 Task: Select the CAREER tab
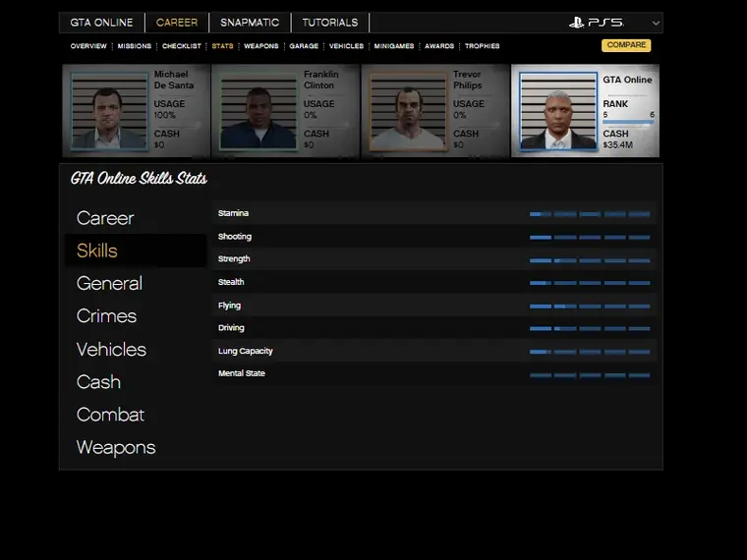tap(177, 23)
